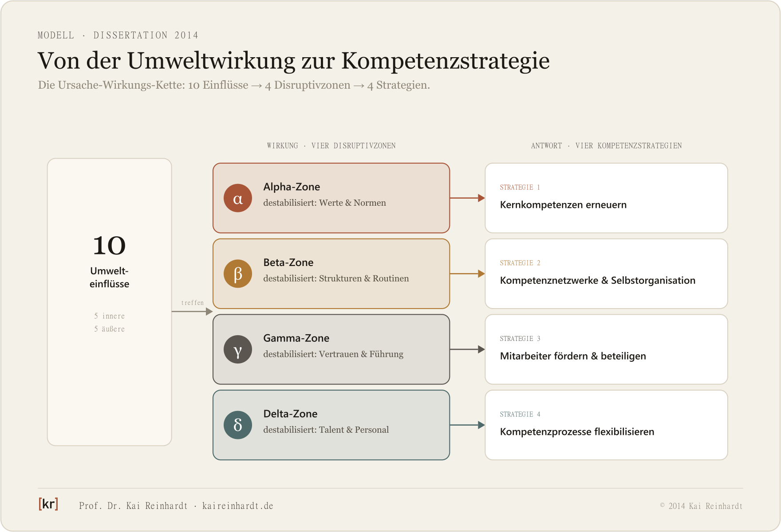Click 'destabilisiert: Strukturen & Routinen' text
Viewport: 781px width, 532px height.
pos(336,278)
